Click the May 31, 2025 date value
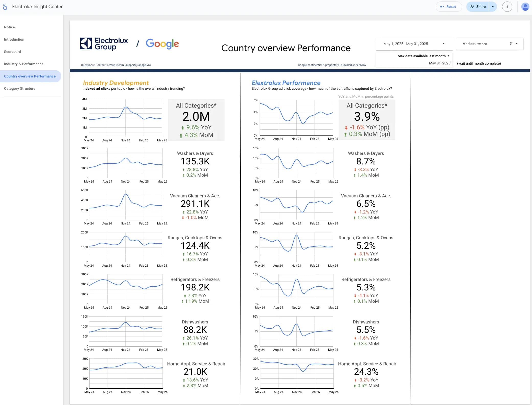Screen dimensions: 532x405 (440, 63)
